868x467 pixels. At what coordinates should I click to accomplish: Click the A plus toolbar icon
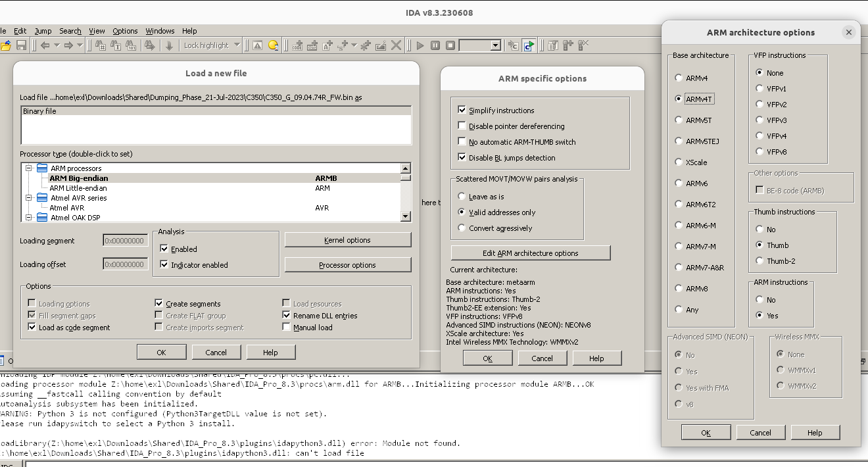[x=327, y=45]
